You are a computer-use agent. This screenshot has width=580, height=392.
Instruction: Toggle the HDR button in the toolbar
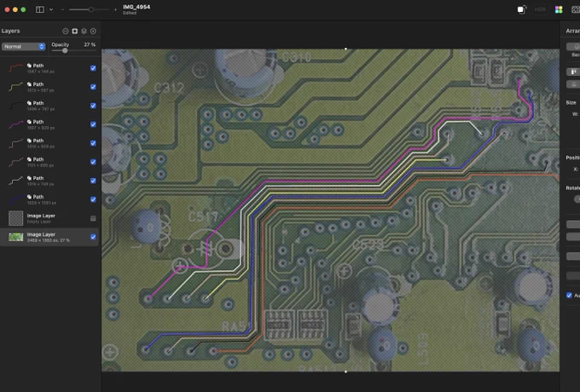[x=540, y=9]
